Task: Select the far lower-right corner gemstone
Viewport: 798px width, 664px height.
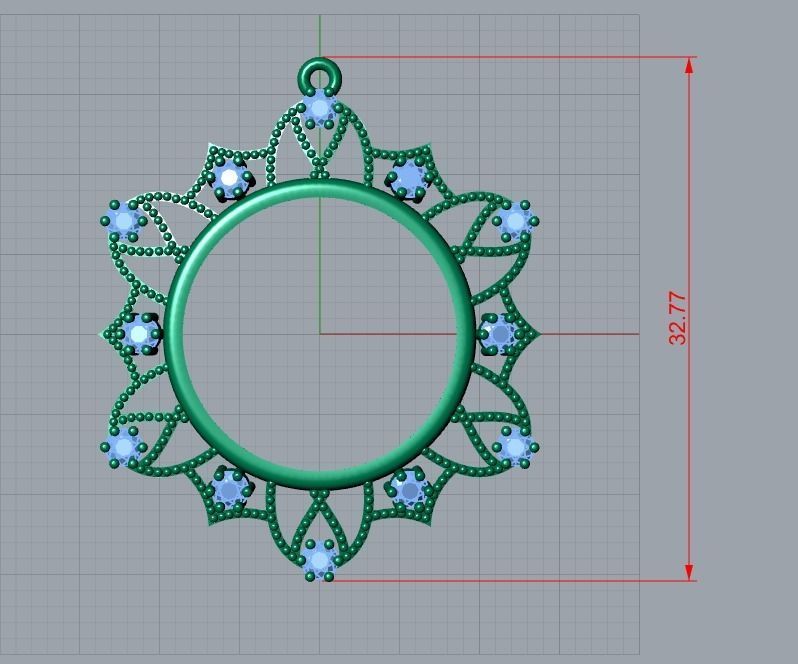Action: pos(516,447)
